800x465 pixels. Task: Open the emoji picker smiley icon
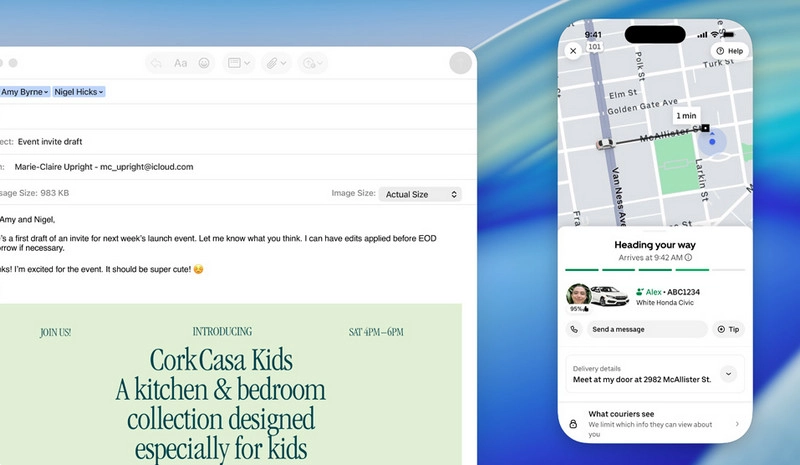pyautogui.click(x=204, y=63)
